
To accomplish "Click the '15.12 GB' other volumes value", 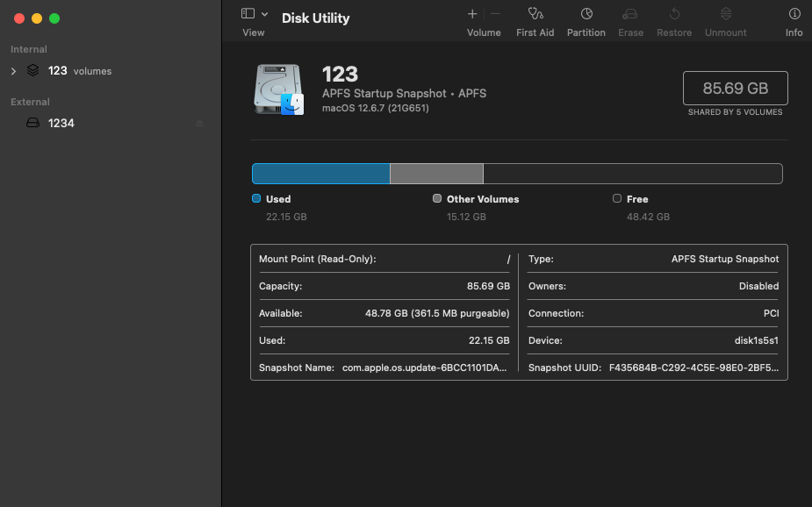I will click(467, 217).
